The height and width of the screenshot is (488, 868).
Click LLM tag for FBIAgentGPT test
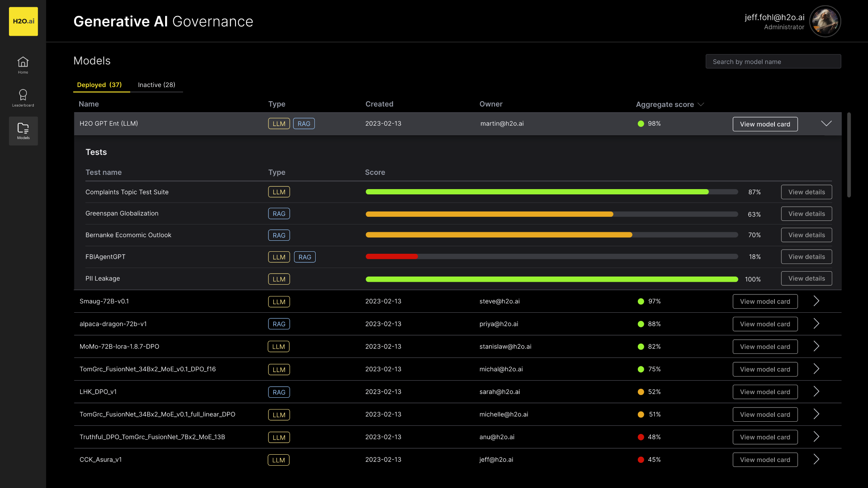[x=279, y=257]
